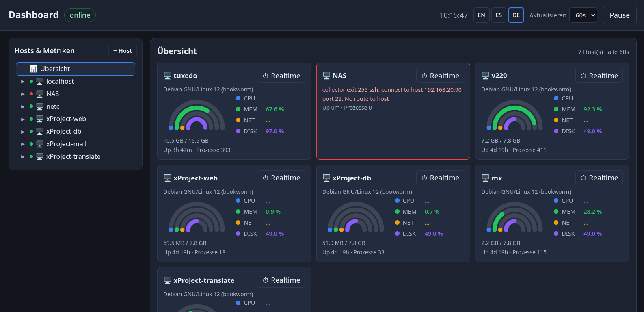The width and height of the screenshot is (644, 312).
Task: Switch language to EN
Action: [482, 15]
